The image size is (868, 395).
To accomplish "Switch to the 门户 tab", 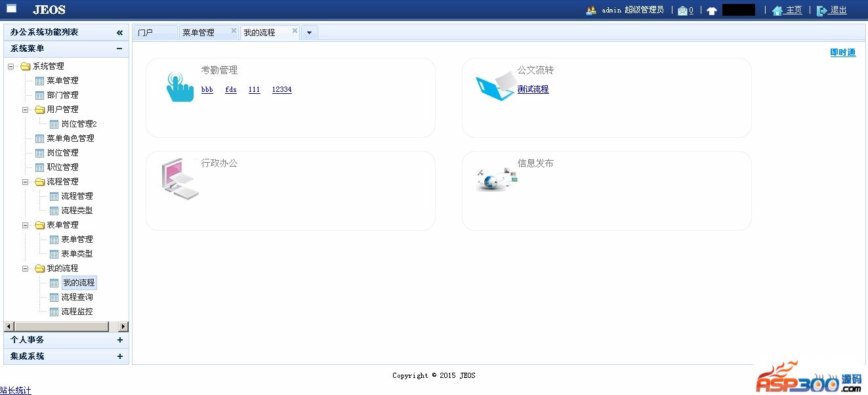I will coord(155,33).
